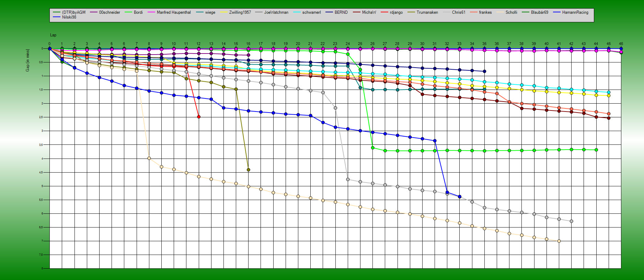Screen dimensions: 644x280
Task: Click Nilski98's final blue point at lap 33
Action: coord(460,197)
